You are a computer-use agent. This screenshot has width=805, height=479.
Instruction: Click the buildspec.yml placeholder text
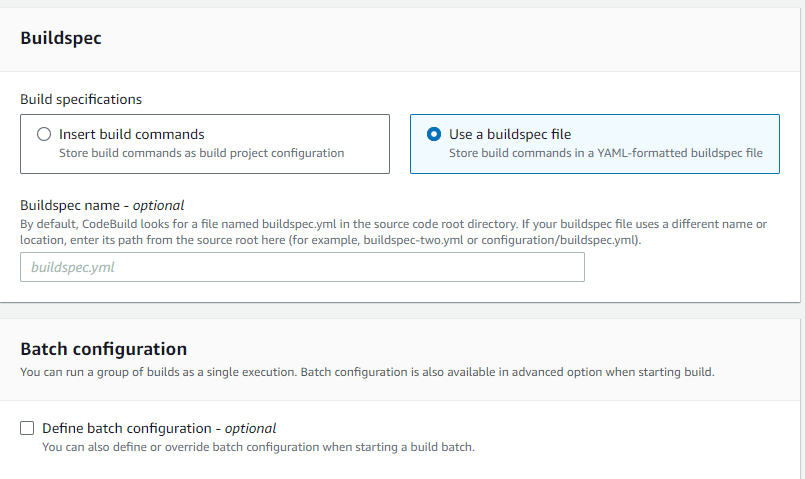(x=73, y=267)
